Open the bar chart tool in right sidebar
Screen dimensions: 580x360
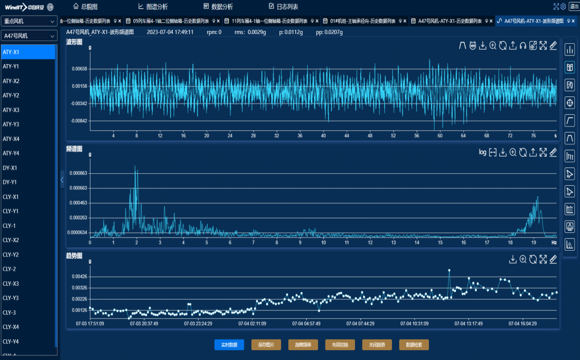[x=570, y=50]
